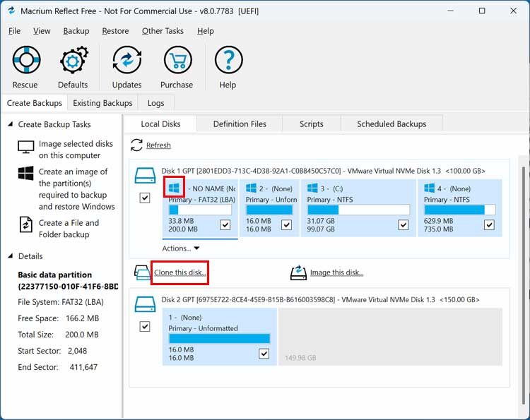Uncheck Disk 2 partition 1 Unformatted checkbox
This screenshot has width=530, height=420.
pos(264,354)
